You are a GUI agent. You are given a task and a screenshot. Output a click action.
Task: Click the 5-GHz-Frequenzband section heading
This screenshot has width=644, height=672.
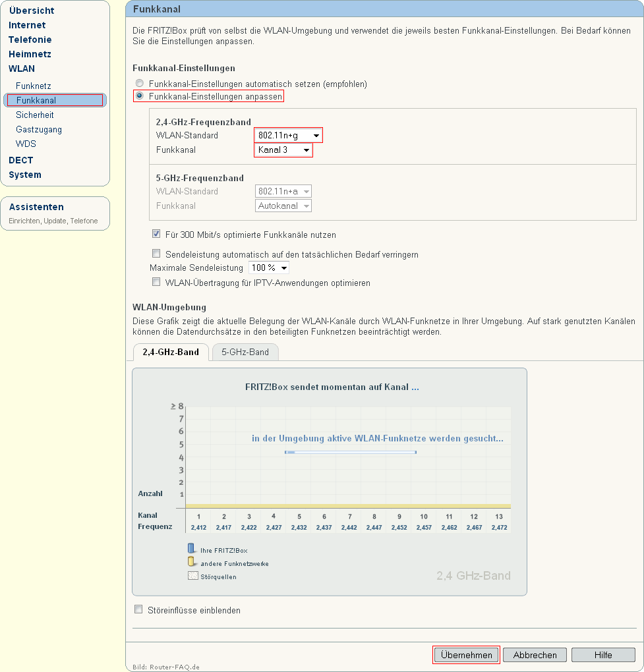pos(200,179)
